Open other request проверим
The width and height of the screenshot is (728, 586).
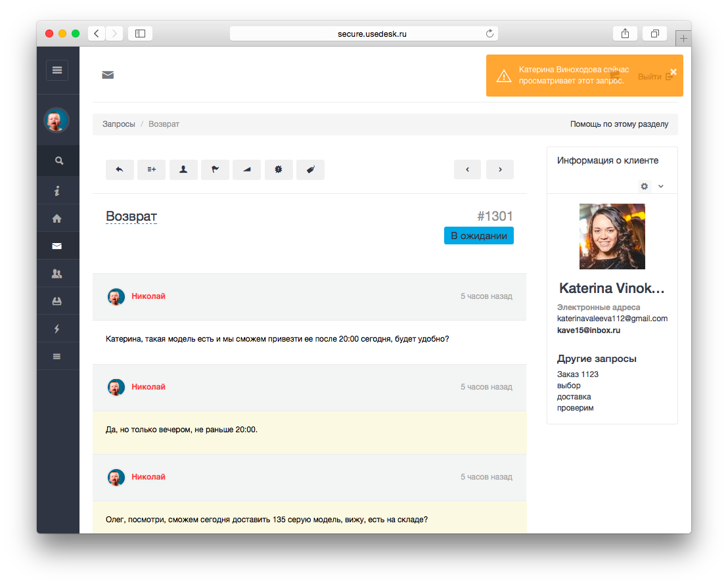576,408
